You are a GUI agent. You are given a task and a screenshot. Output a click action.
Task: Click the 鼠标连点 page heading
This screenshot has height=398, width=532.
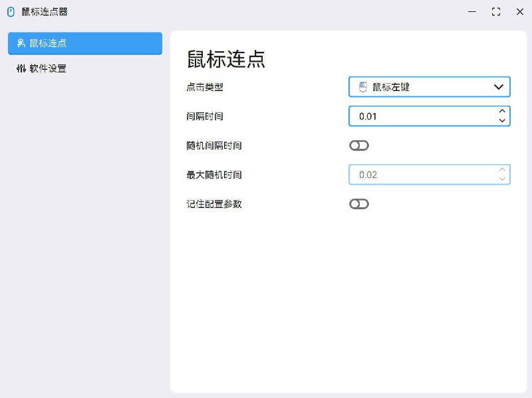(x=226, y=59)
